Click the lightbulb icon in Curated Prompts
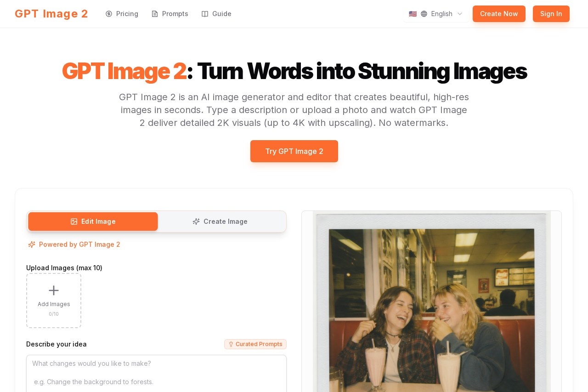Image resolution: width=588 pixels, height=392 pixels. click(231, 344)
